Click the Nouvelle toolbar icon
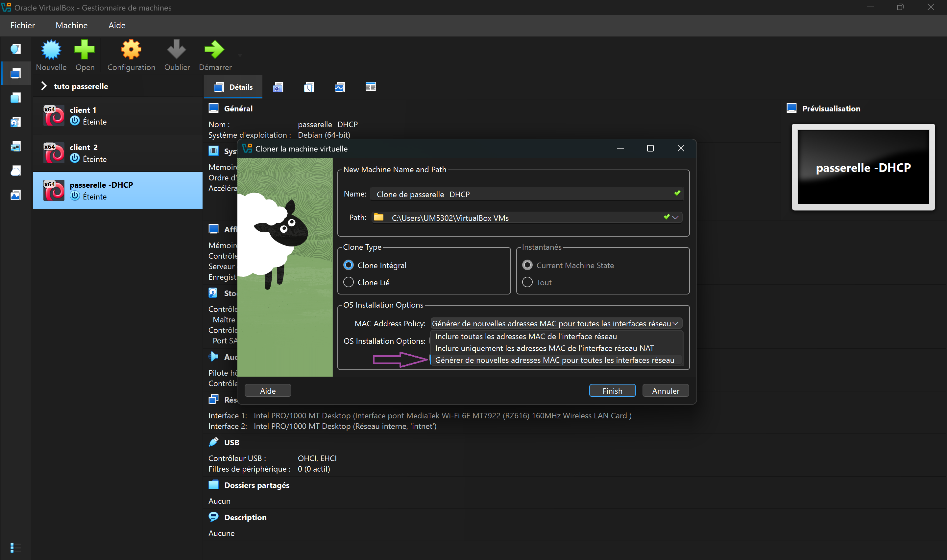 point(51,50)
